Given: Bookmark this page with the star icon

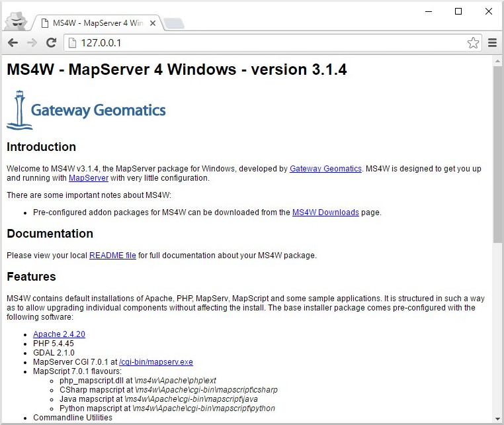Looking at the screenshot, I should [473, 43].
